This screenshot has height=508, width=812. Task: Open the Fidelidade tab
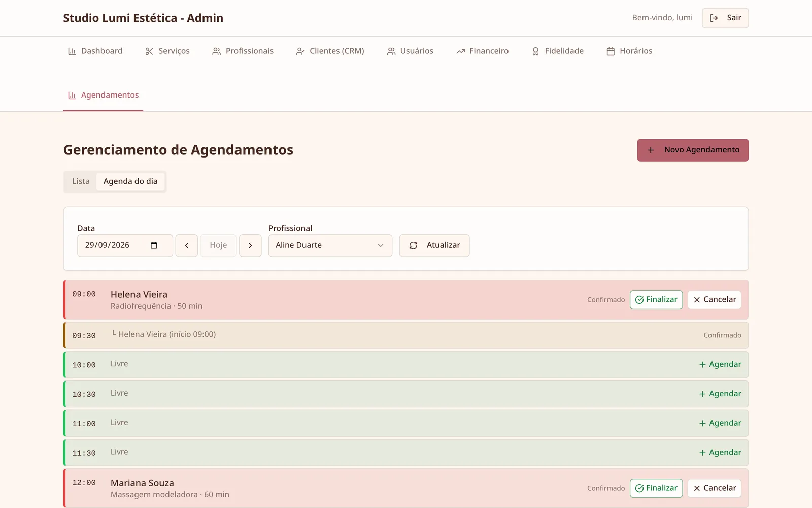[x=557, y=51]
